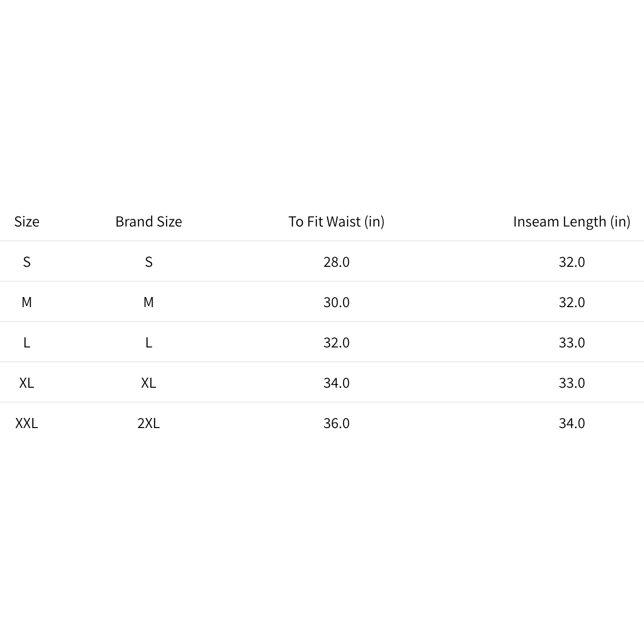The width and height of the screenshot is (644, 644).
Task: Click the S cell in the Size column
Action: [27, 262]
